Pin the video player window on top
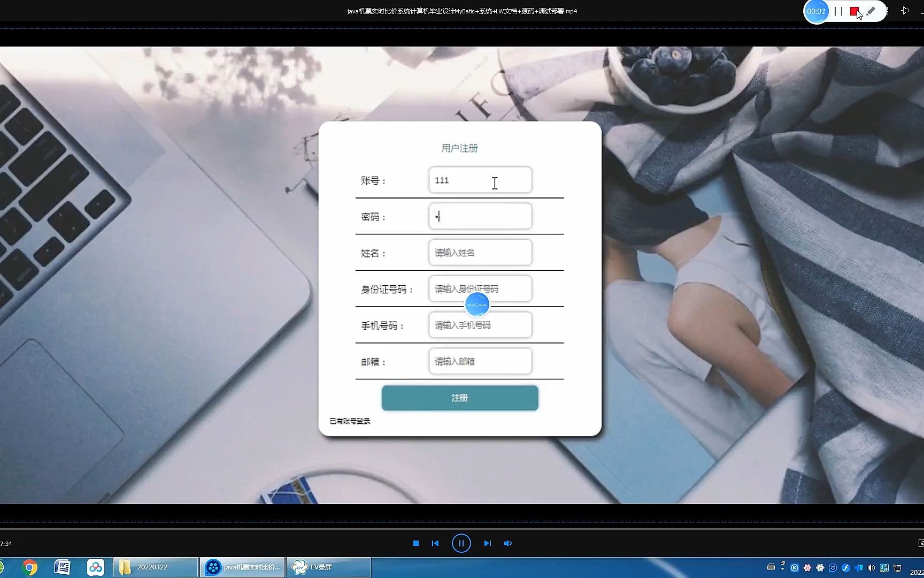The width and height of the screenshot is (924, 578). [x=905, y=11]
